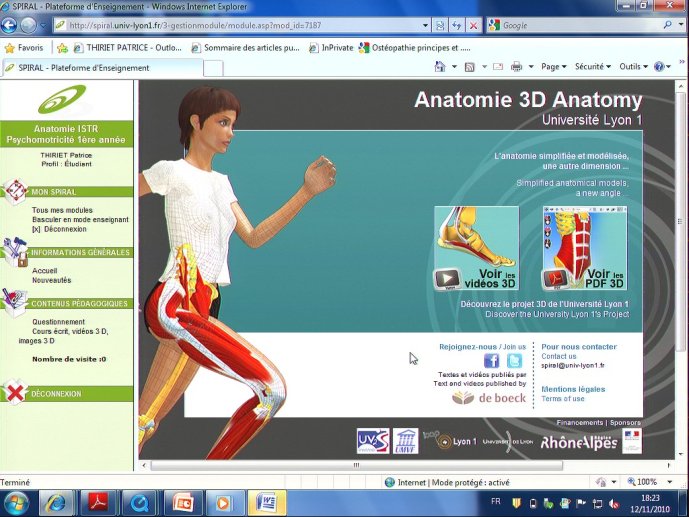Click the Add to favorites bar icon
The height and width of the screenshot is (517, 689).
[x=62, y=48]
